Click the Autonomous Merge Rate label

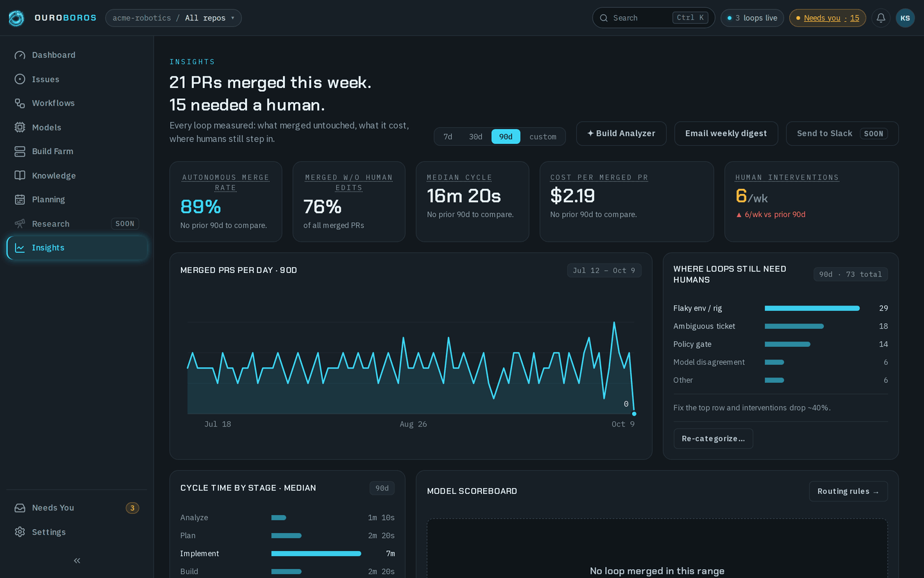225,182
